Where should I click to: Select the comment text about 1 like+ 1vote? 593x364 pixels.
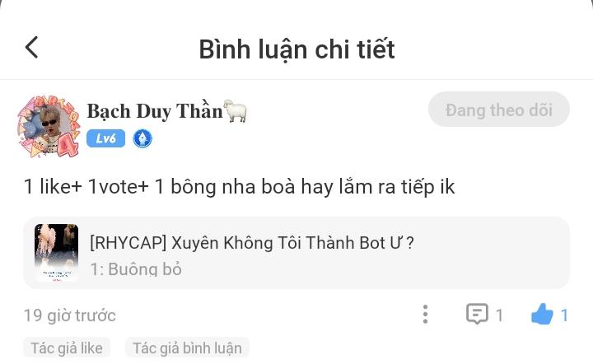click(239, 187)
